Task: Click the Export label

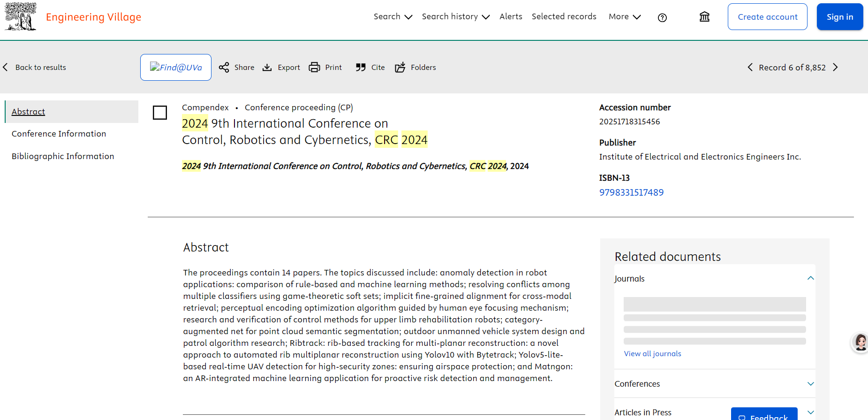Action: (289, 68)
